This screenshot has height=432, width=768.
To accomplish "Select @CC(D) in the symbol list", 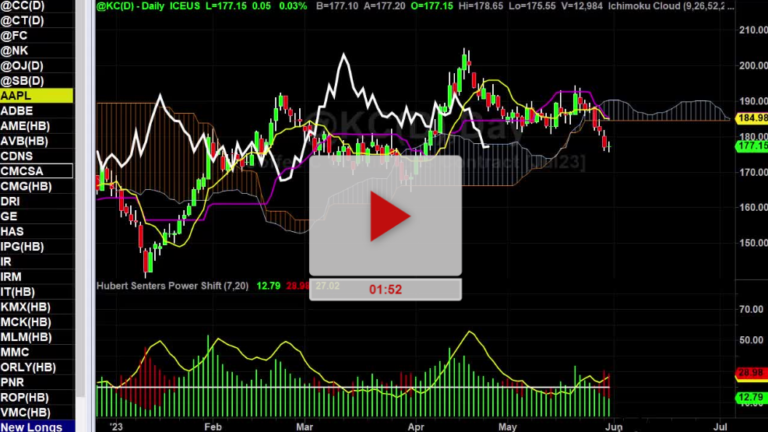I will [x=36, y=5].
